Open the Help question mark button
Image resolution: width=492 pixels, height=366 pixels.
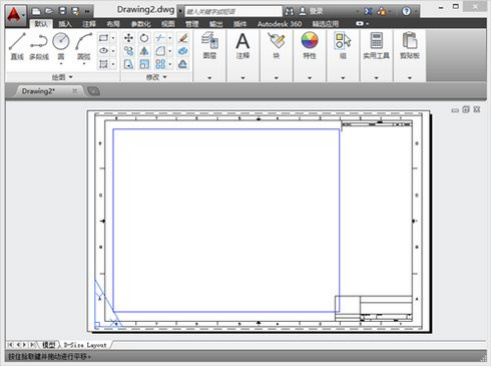click(406, 11)
